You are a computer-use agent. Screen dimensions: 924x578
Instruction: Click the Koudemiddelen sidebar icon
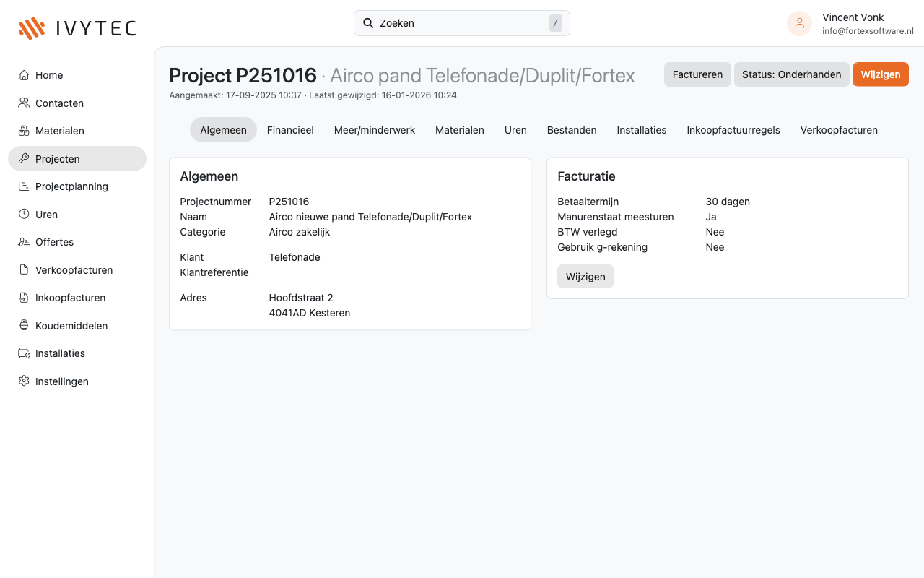22,325
